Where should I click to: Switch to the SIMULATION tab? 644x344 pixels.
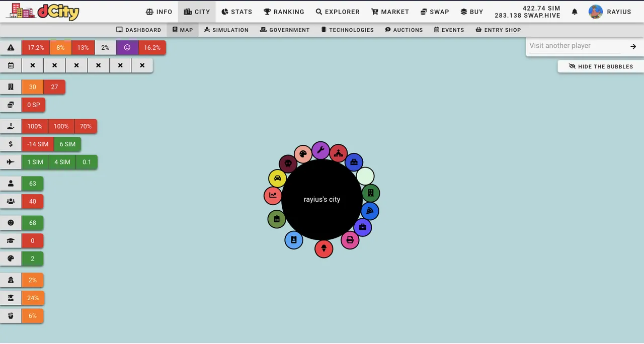[x=226, y=30]
